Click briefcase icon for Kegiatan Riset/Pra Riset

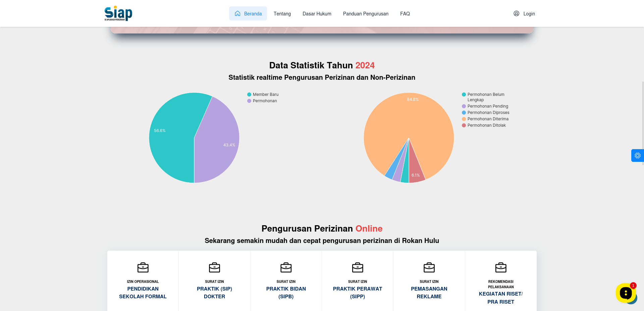tap(501, 267)
